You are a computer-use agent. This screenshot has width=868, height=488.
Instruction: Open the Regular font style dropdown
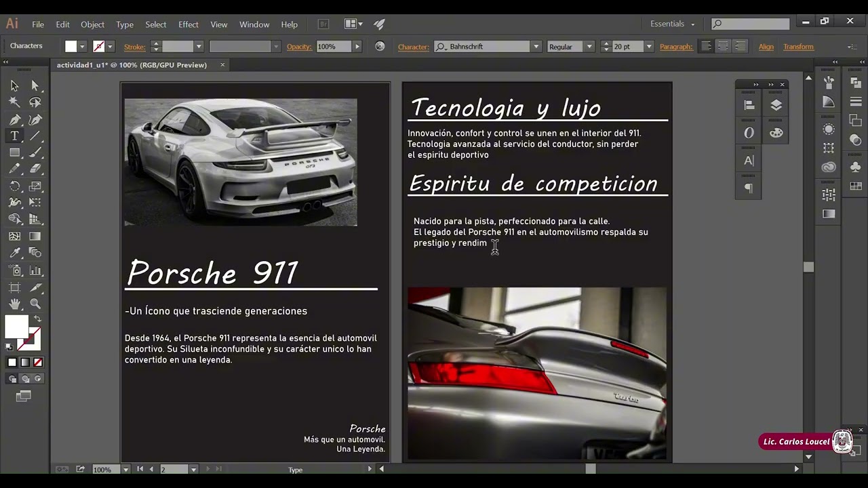[x=589, y=47]
